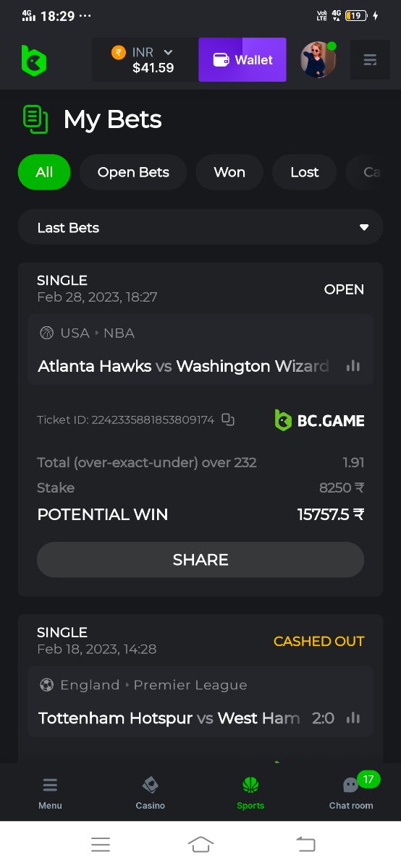Open Sports in bottom navigation
The image size is (401, 868).
pos(250,793)
